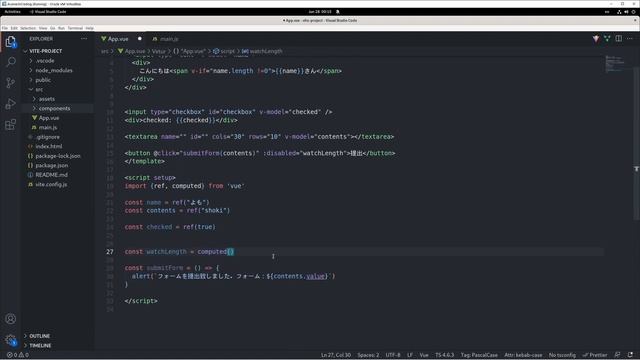Open the Accounts menu icon
The width and height of the screenshot is (640, 360).
[11, 319]
